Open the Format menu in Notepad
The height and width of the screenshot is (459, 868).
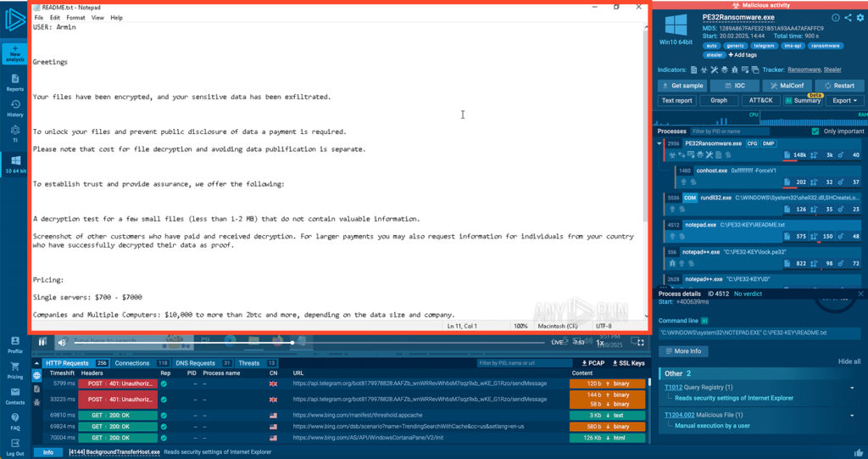75,17
